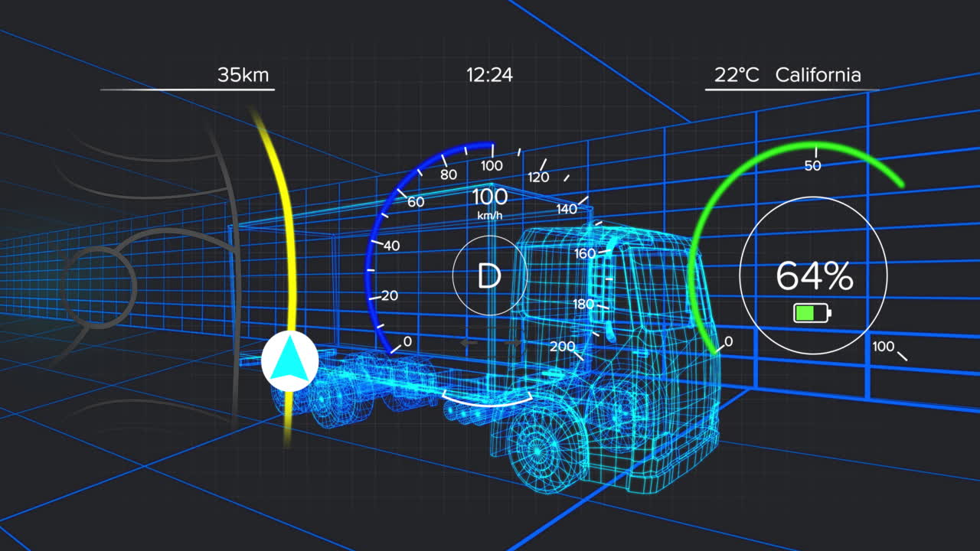This screenshot has height=551, width=980.
Task: Click the 22°C temperature reading
Action: [x=737, y=75]
